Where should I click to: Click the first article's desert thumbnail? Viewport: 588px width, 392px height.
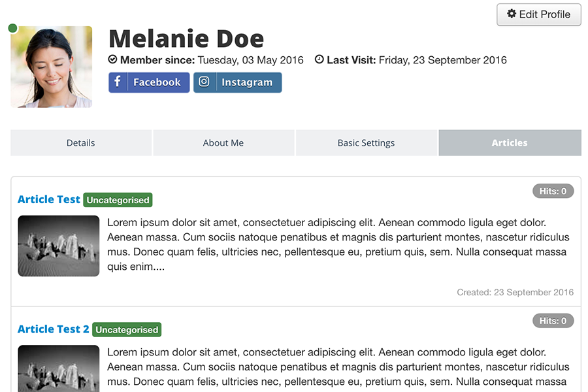click(x=59, y=246)
